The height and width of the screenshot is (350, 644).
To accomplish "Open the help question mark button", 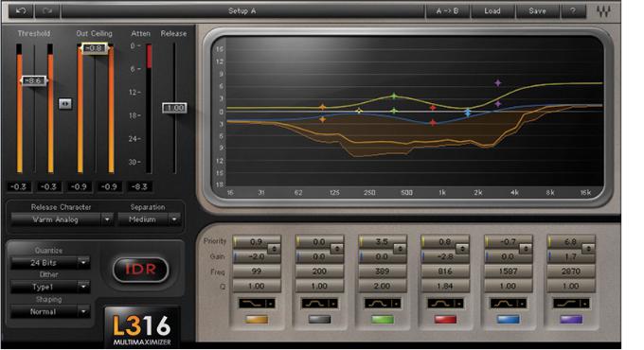I will coord(573,11).
